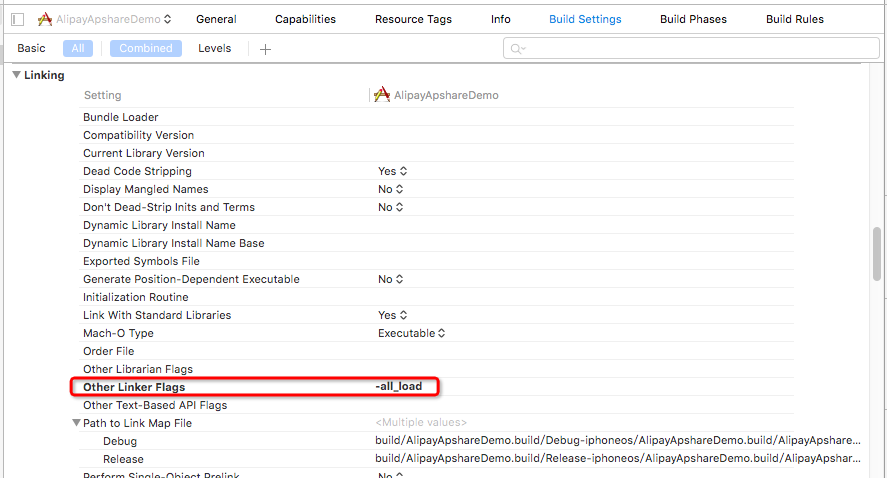Toggle the project navigator sidebar icon
The width and height of the screenshot is (887, 478).
point(18,19)
